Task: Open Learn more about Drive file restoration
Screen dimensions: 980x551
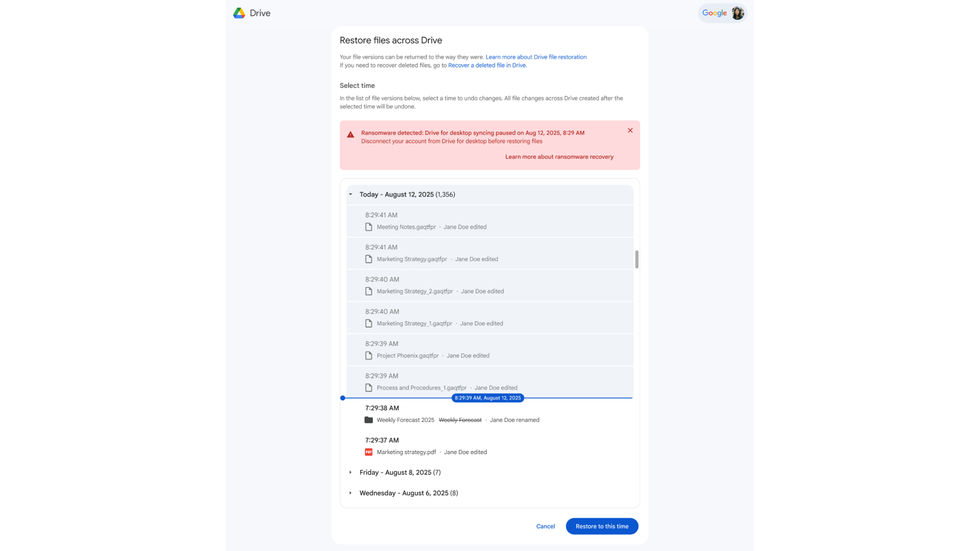Action: [x=536, y=57]
